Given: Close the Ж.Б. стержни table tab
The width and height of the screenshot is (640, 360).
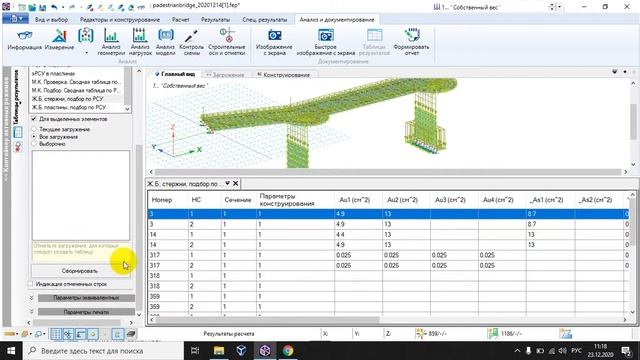Looking at the screenshot, I should point(236,184).
